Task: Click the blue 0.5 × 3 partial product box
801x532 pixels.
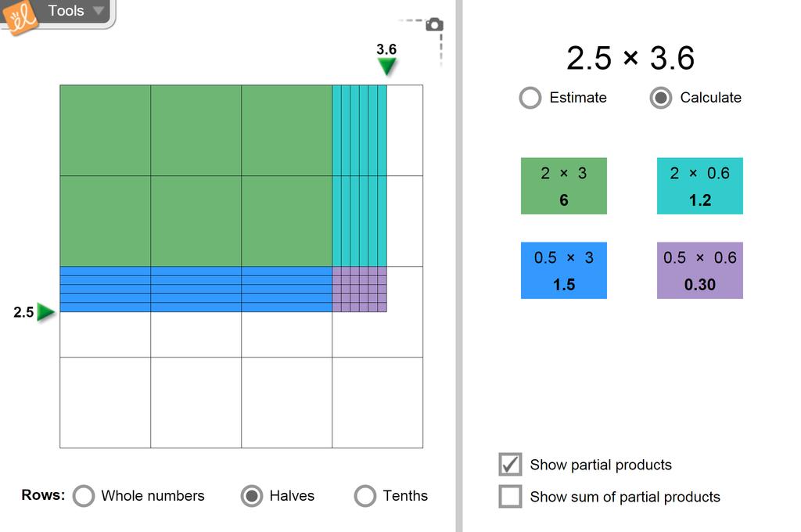Action: 564,271
